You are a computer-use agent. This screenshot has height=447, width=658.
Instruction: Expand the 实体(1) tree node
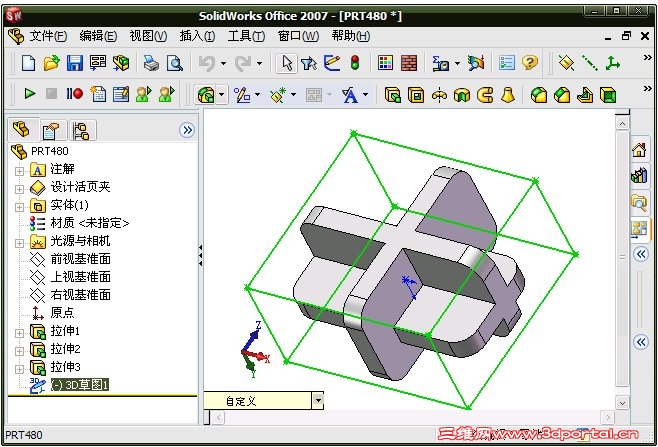tap(19, 207)
